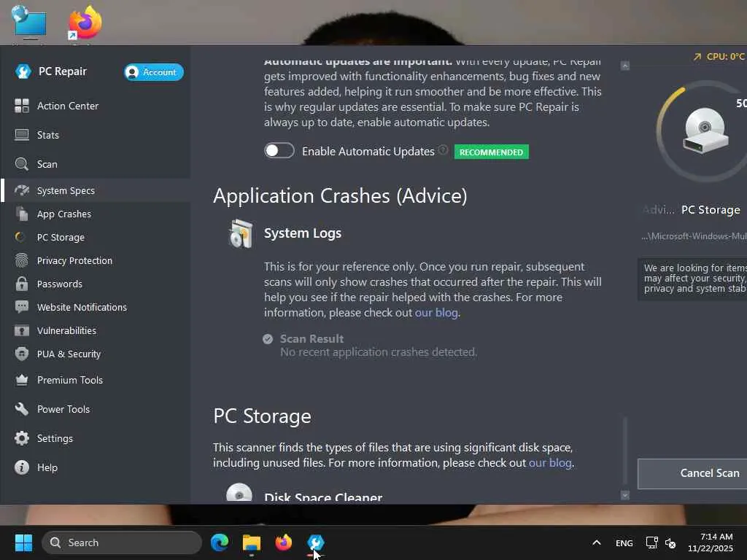Image resolution: width=747 pixels, height=560 pixels.
Task: Click the Cancel Scan button
Action: (692, 473)
